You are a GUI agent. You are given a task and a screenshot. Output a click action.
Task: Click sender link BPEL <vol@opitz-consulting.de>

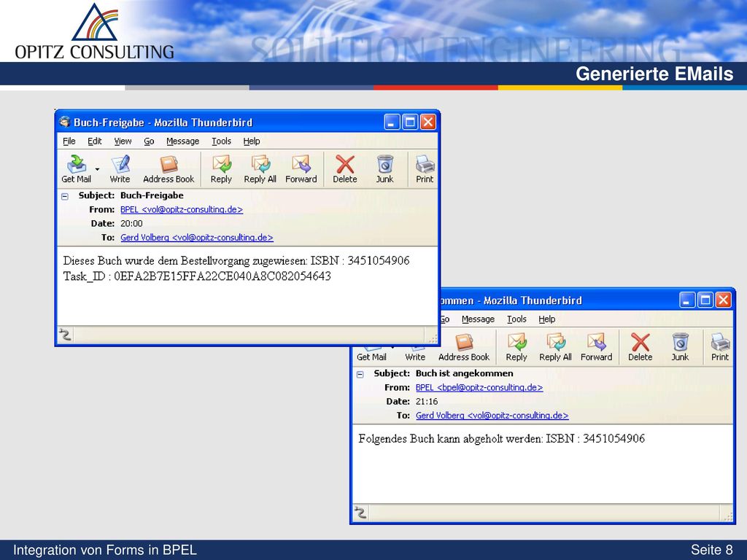click(x=182, y=209)
